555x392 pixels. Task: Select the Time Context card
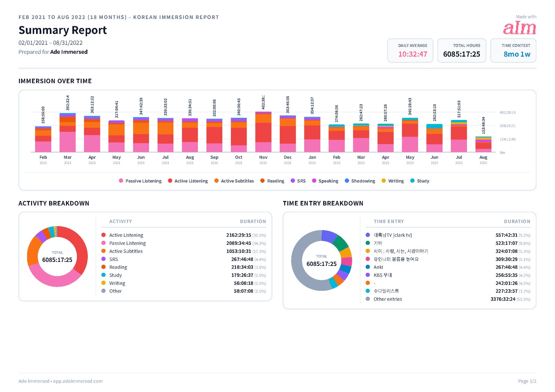[513, 51]
